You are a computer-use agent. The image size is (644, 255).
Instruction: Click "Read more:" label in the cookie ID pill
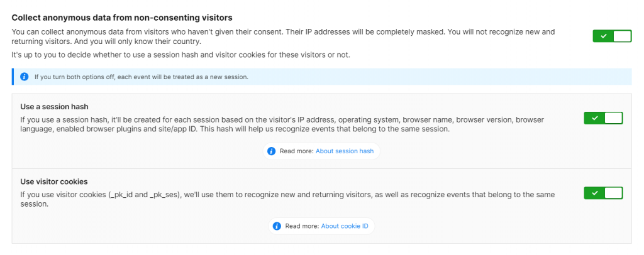(302, 226)
